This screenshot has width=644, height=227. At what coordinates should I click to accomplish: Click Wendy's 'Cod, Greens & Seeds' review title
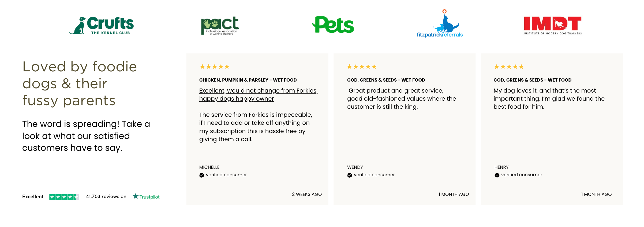pyautogui.click(x=386, y=80)
